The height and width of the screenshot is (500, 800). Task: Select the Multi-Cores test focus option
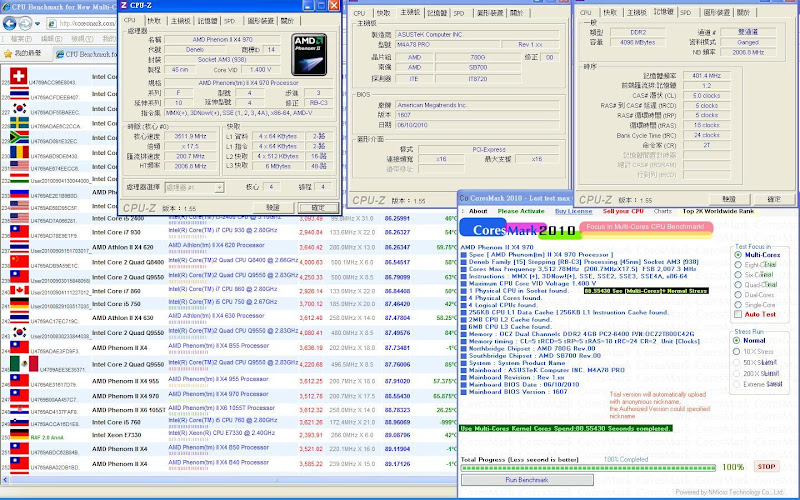737,254
